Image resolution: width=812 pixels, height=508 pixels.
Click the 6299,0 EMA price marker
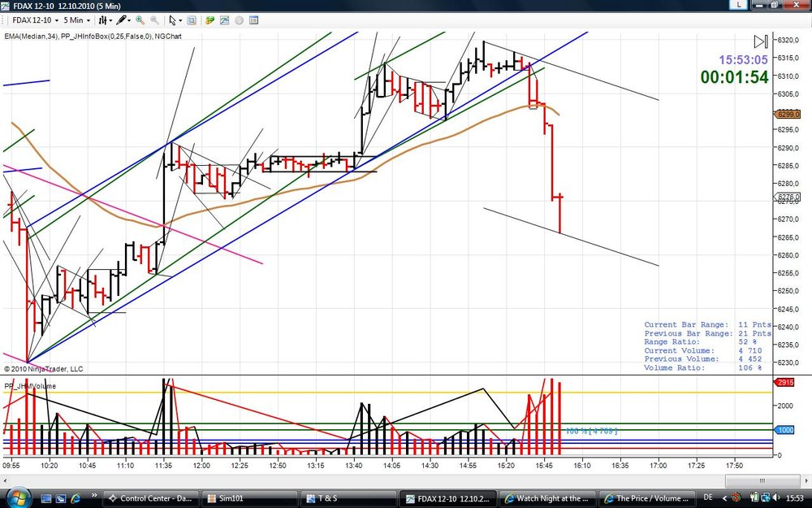pos(787,114)
